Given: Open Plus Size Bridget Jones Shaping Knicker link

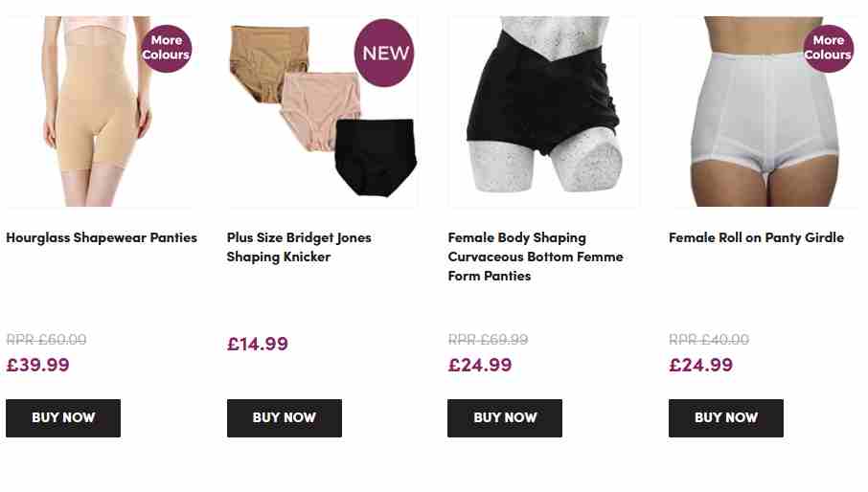Looking at the screenshot, I should 299,247.
